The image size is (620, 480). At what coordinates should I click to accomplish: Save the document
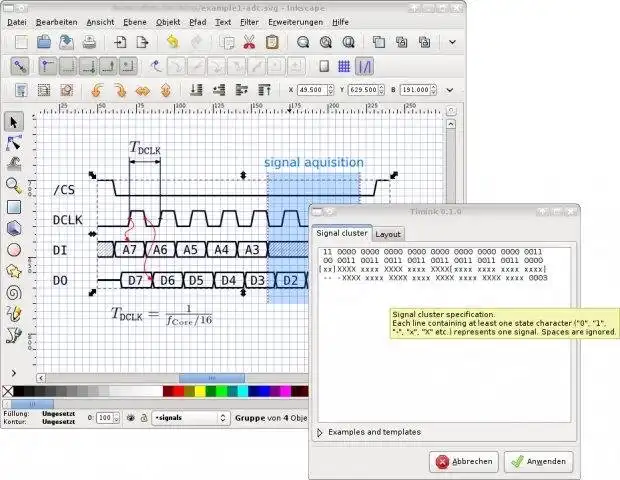(x=66, y=42)
